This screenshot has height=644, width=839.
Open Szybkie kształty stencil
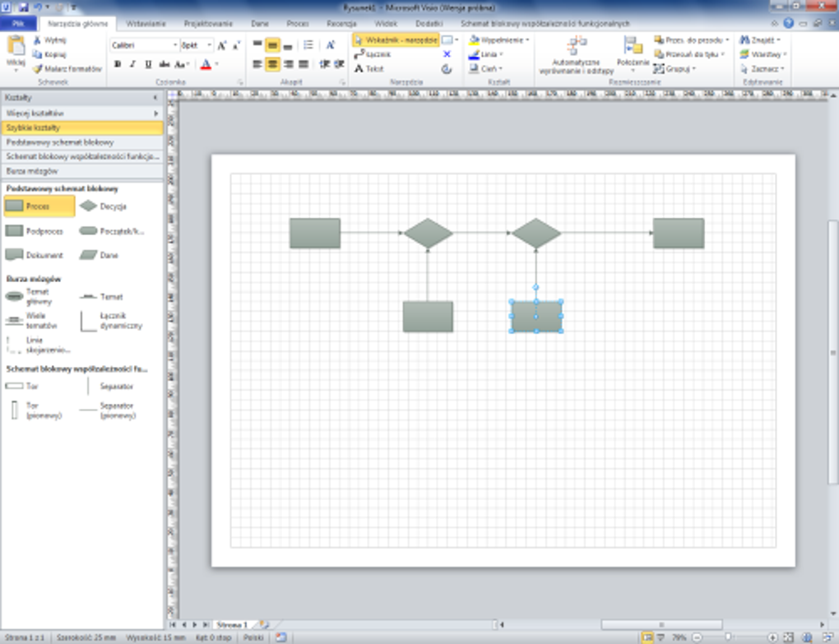(x=81, y=127)
